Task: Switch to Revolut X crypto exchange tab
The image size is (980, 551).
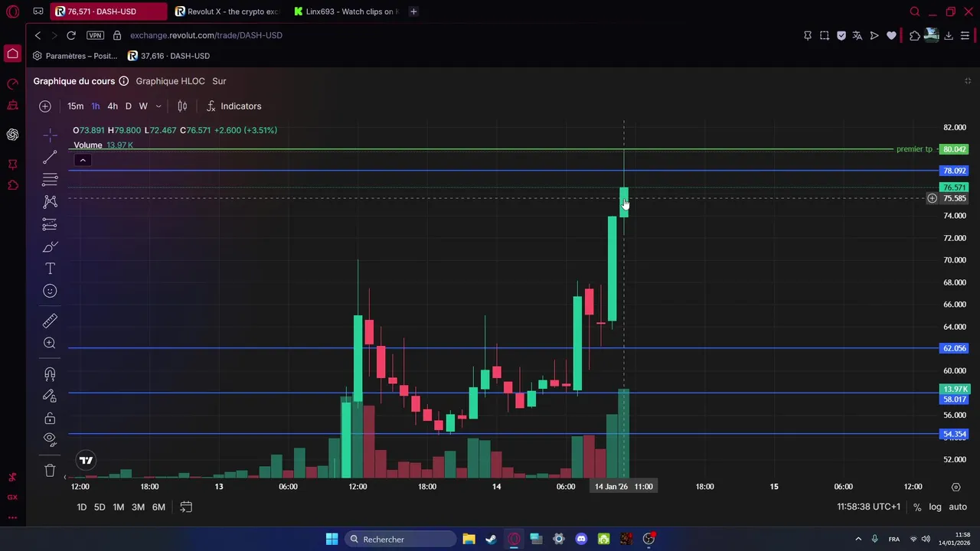Action: coord(227,11)
